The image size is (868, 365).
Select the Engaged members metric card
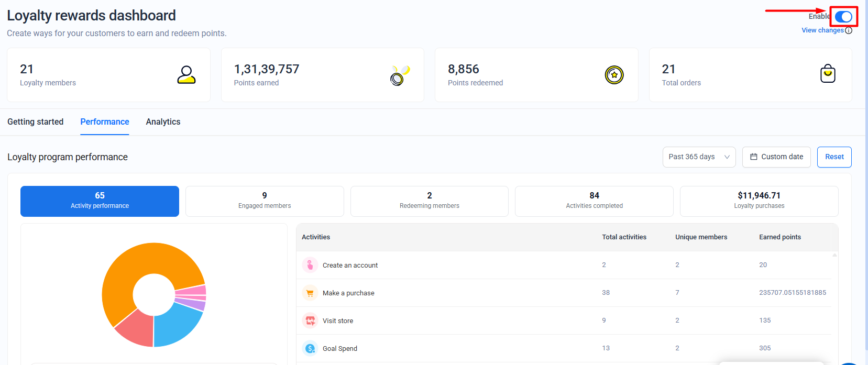pos(265,201)
